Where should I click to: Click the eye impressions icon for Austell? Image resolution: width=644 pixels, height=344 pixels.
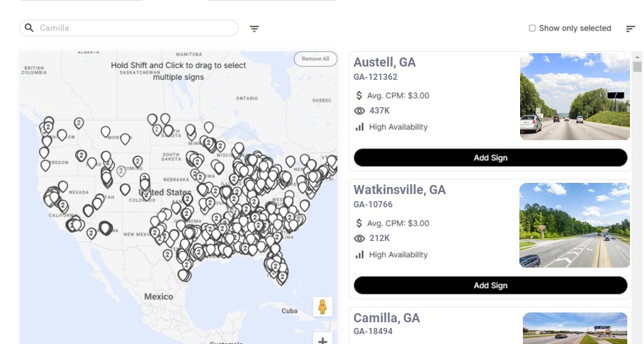pos(359,111)
